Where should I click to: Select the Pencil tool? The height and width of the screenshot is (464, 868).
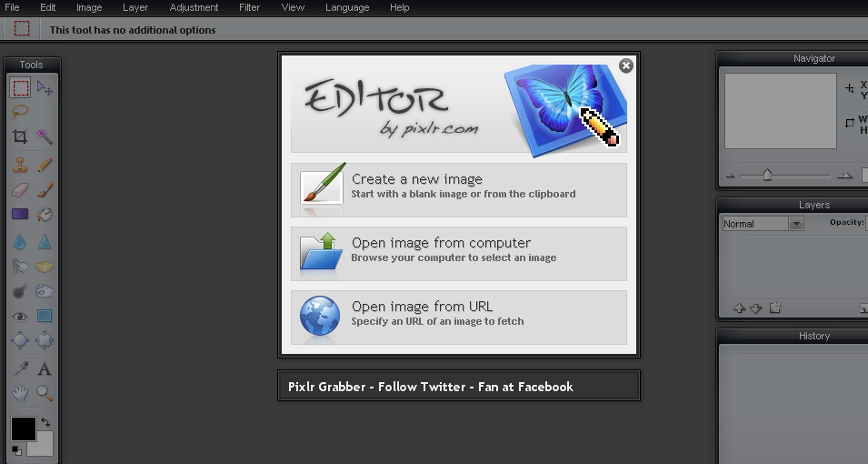(x=45, y=165)
